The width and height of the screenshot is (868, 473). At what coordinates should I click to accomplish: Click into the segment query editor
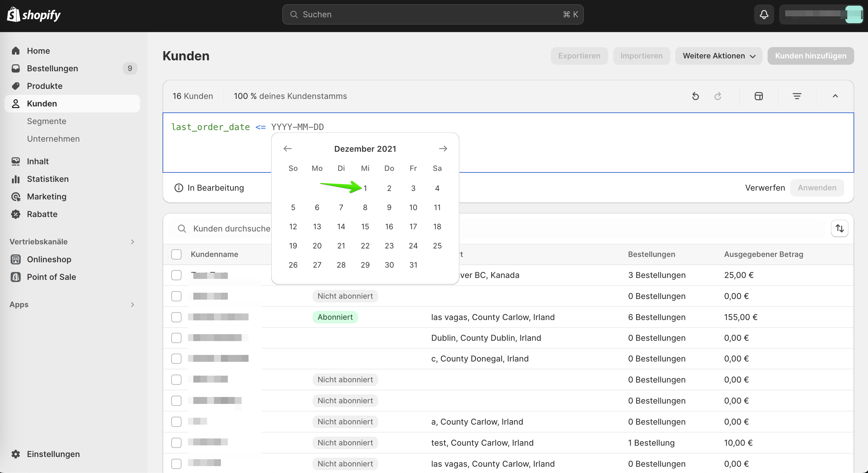508,143
